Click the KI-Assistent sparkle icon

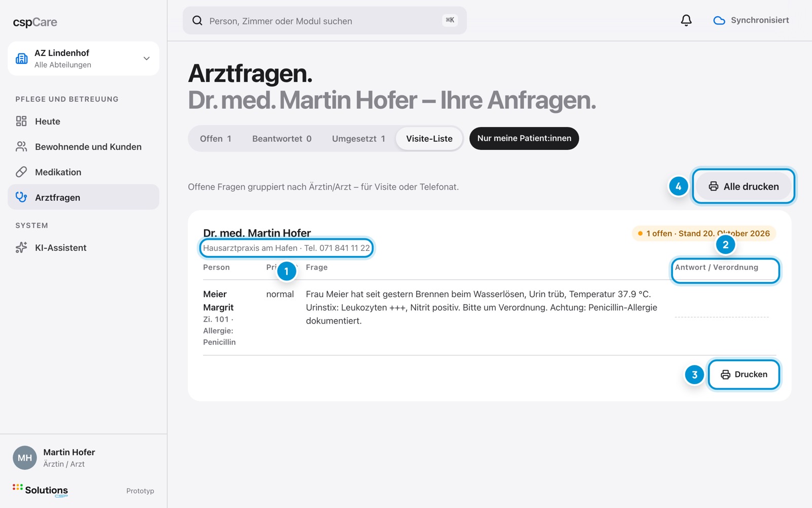point(21,247)
